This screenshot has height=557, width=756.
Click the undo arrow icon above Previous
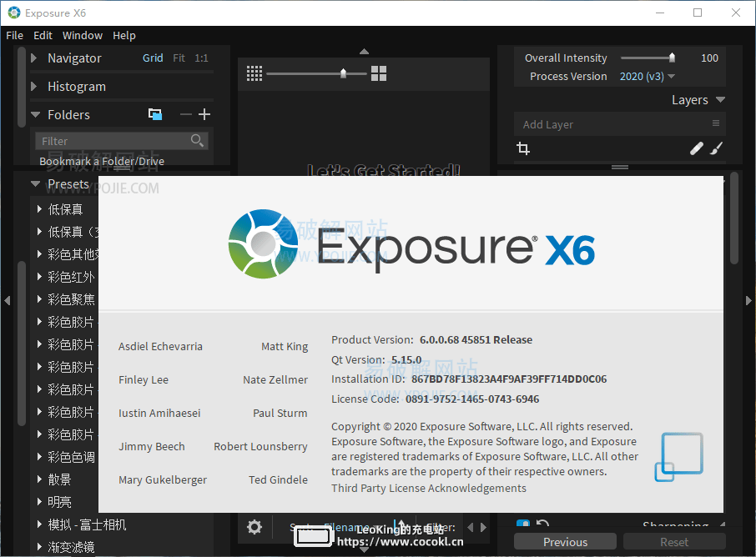[543, 524]
